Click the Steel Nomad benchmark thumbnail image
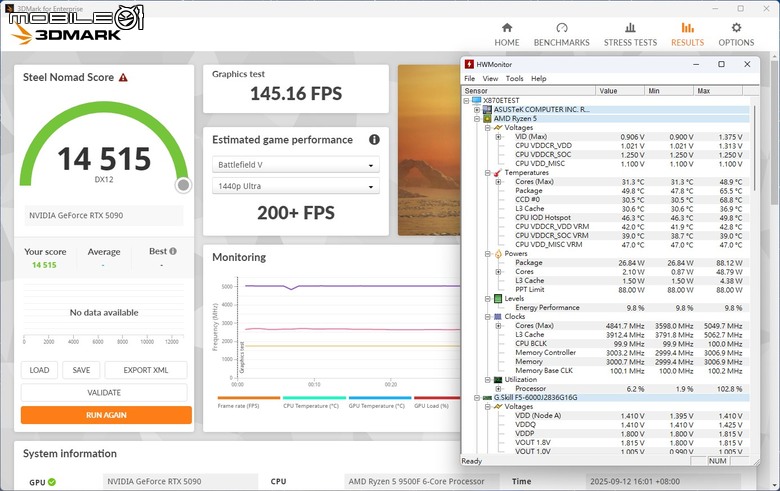Image resolution: width=780 pixels, height=491 pixels. pos(429,150)
